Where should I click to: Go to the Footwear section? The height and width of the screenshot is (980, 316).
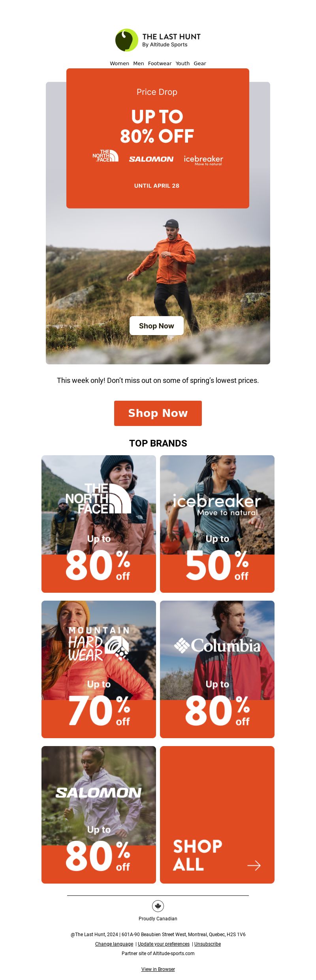(160, 63)
